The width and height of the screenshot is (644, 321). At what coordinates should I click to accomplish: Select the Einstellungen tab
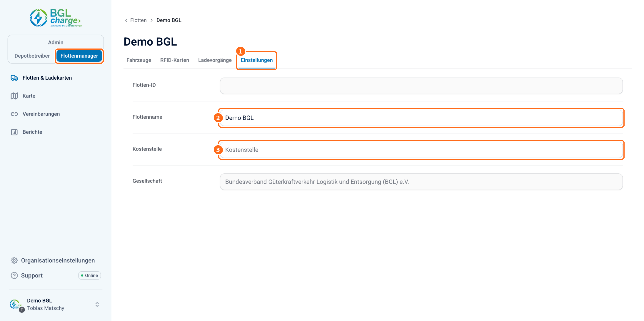tap(257, 60)
